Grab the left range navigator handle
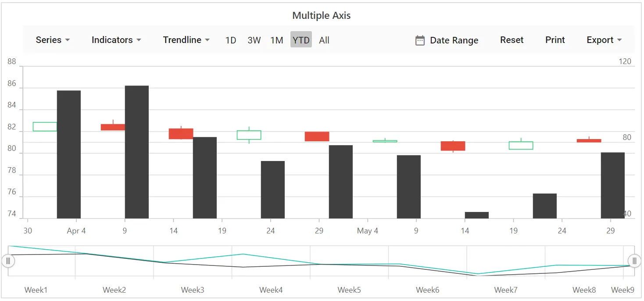 pos(8,261)
